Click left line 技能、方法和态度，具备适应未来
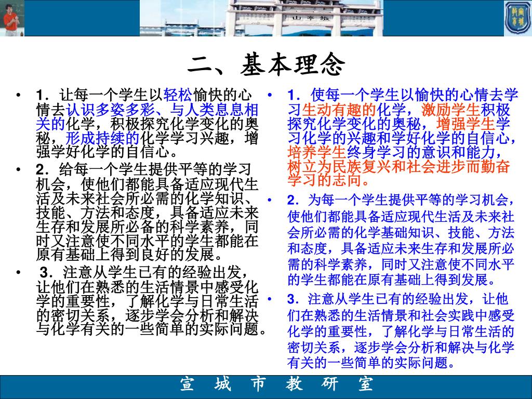 click(x=147, y=212)
